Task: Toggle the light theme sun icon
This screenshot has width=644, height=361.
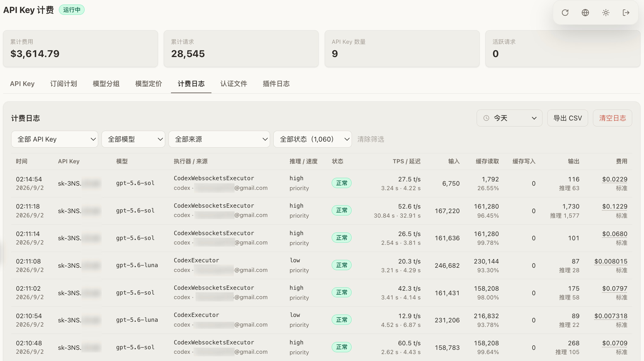Action: pos(606,13)
